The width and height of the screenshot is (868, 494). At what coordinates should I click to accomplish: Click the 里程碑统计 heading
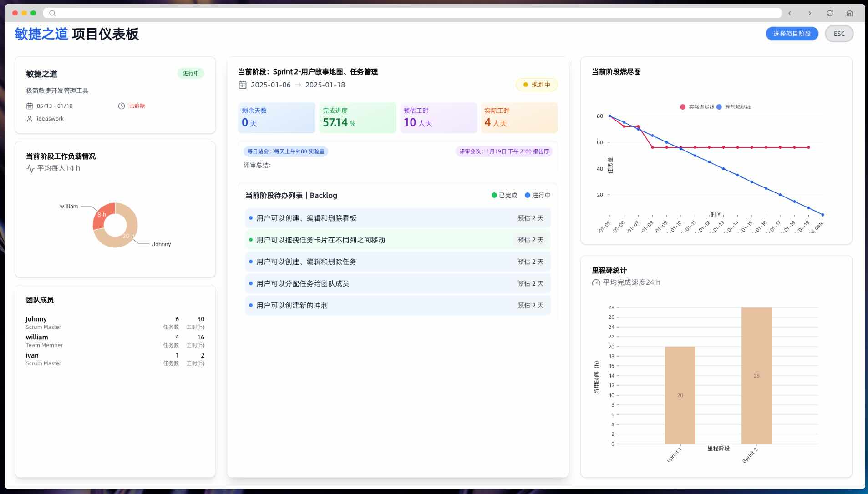tap(609, 271)
